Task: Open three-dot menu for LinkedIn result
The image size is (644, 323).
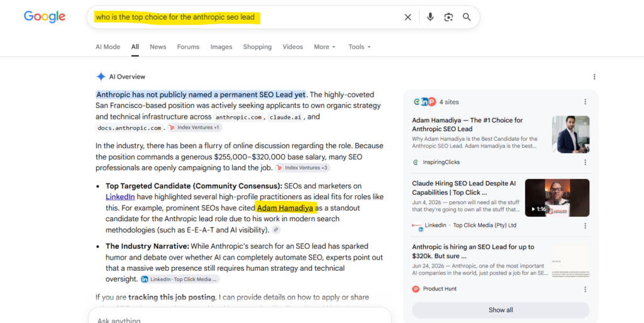Action: 586,226
